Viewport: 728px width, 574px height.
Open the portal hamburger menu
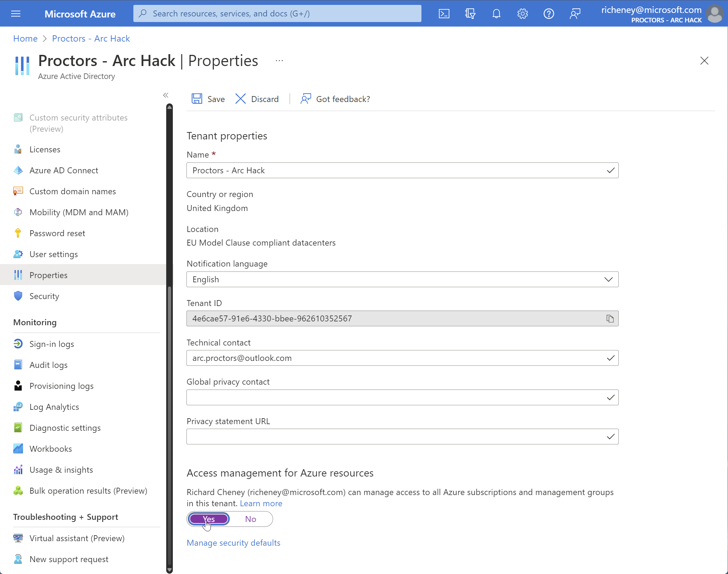click(16, 14)
